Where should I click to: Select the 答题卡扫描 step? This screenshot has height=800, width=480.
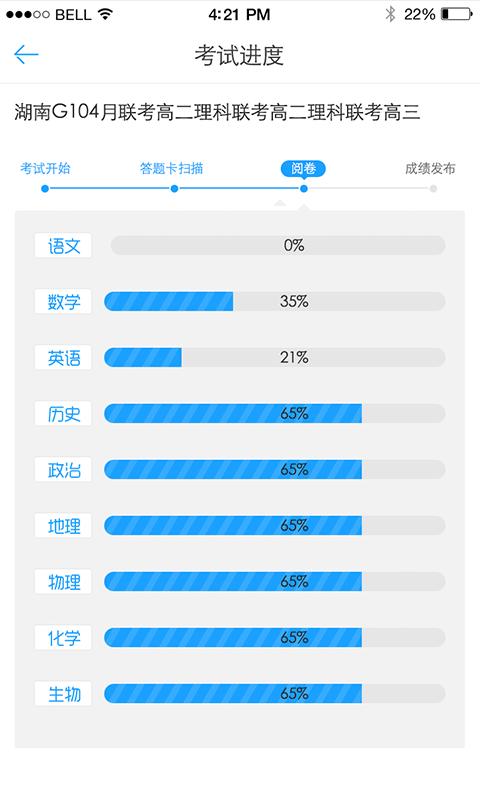[171, 168]
